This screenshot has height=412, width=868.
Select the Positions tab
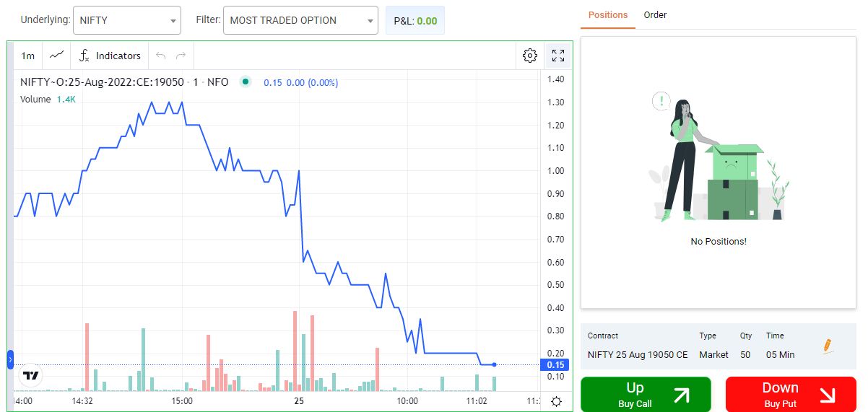(x=607, y=15)
